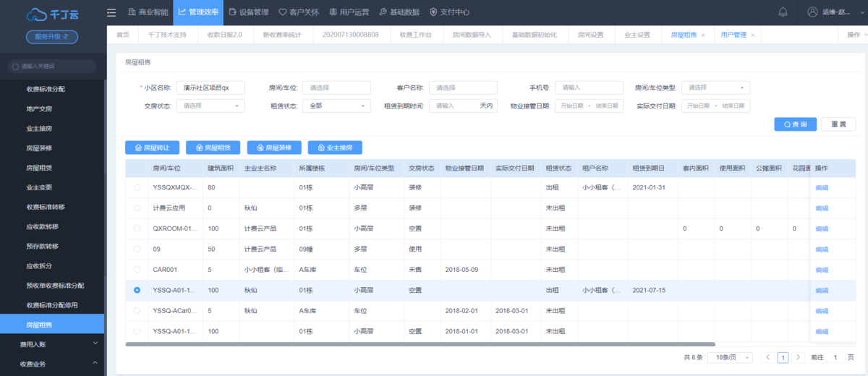Image resolution: width=868 pixels, height=376 pixels.
Task: Select radio for YSSQ-A01 row dated 2018-01-01
Action: (137, 331)
